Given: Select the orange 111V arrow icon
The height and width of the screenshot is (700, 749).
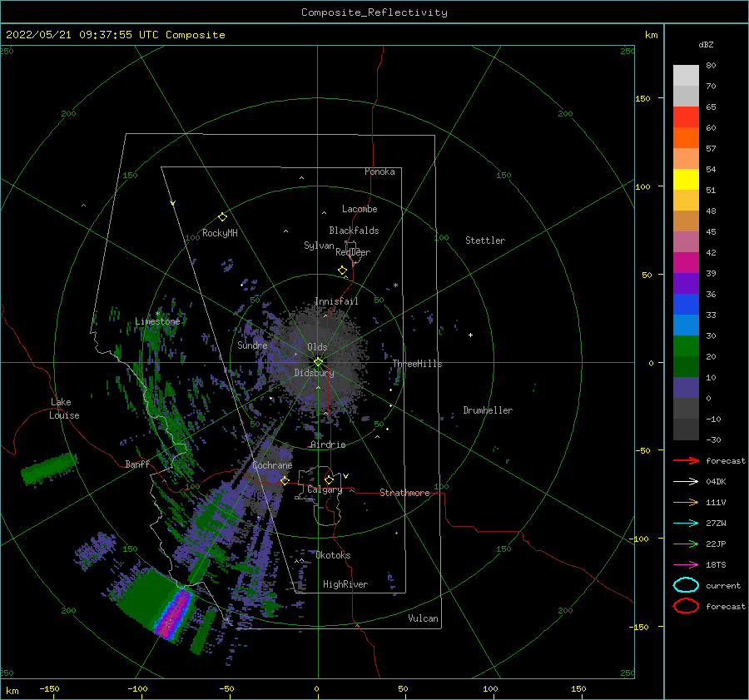Looking at the screenshot, I should coord(686,502).
